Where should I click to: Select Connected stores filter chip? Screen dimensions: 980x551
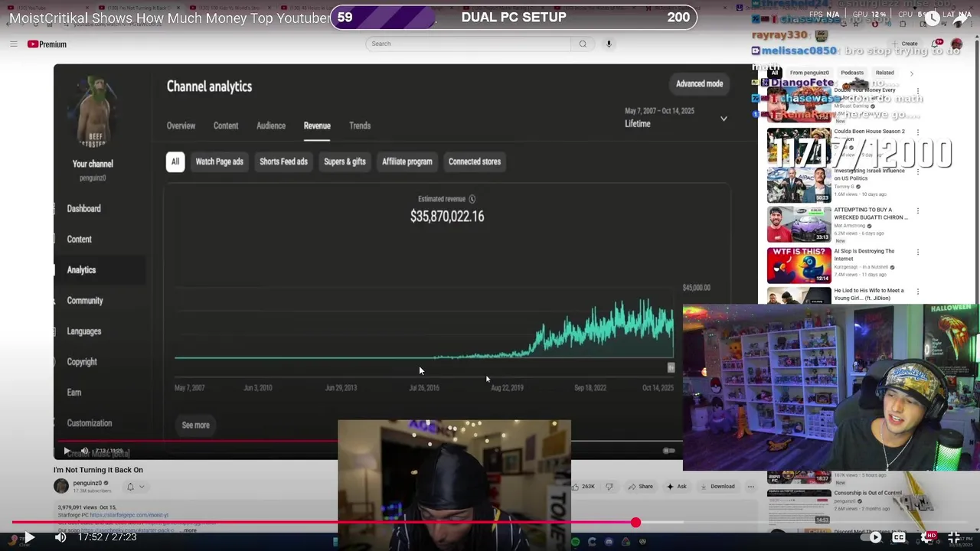pyautogui.click(x=475, y=161)
